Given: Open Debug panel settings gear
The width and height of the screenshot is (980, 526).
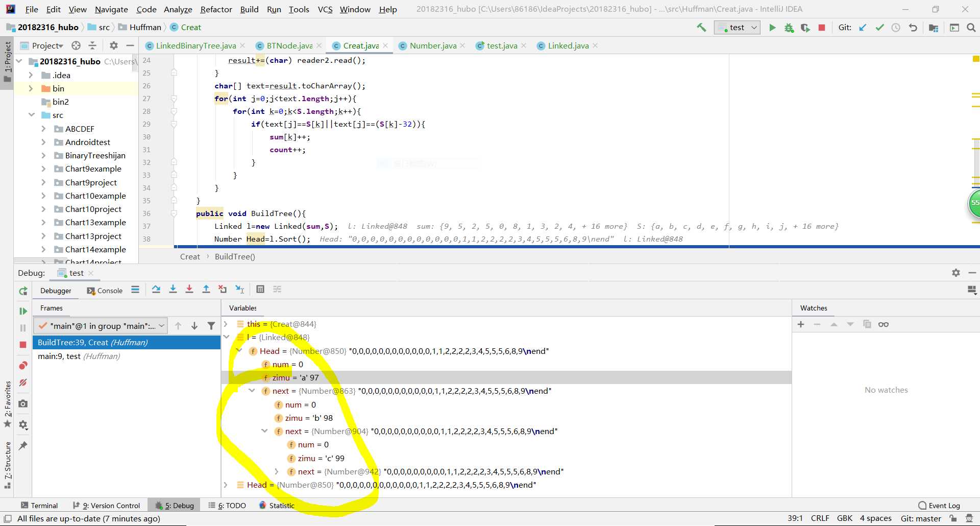Looking at the screenshot, I should [956, 273].
